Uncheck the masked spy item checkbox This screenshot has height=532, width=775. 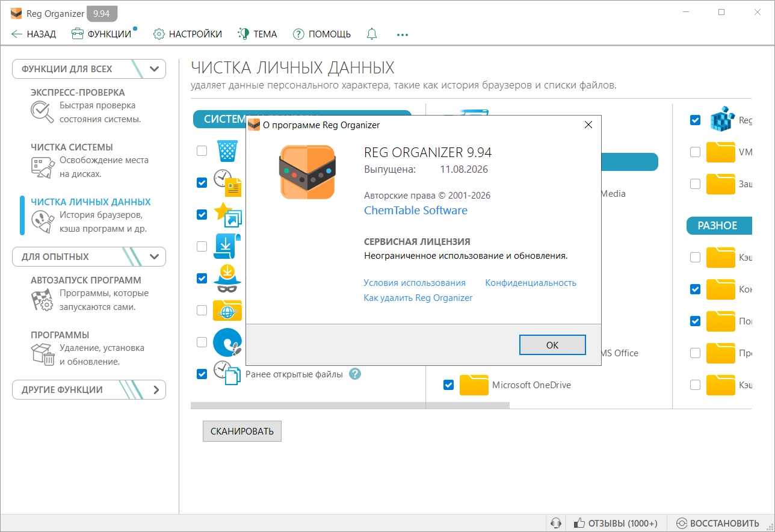pyautogui.click(x=202, y=278)
